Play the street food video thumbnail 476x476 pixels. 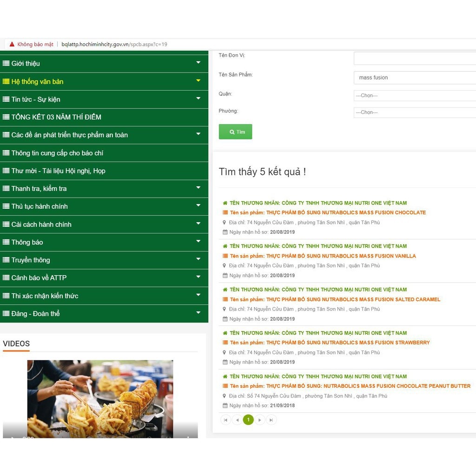[100, 399]
